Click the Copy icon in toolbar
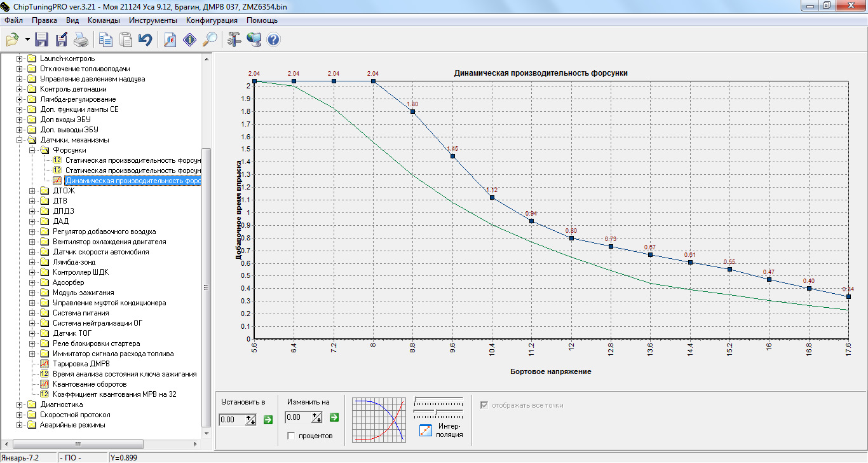This screenshot has height=463, width=868. (x=105, y=40)
